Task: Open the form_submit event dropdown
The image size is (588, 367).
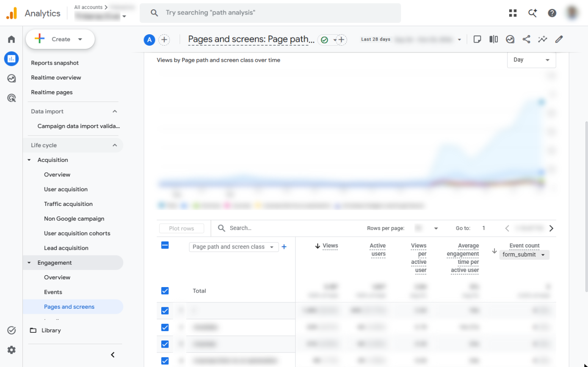Action: pyautogui.click(x=524, y=255)
